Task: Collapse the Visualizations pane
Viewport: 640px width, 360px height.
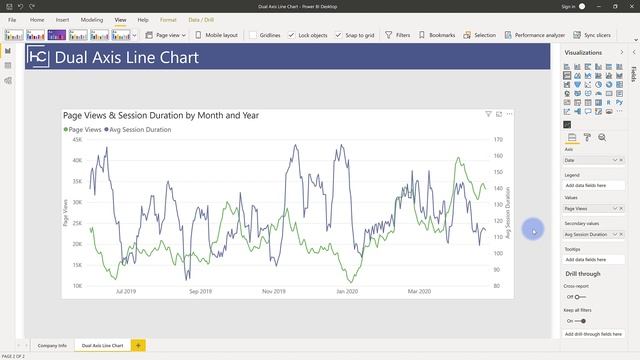Action: pyautogui.click(x=622, y=52)
